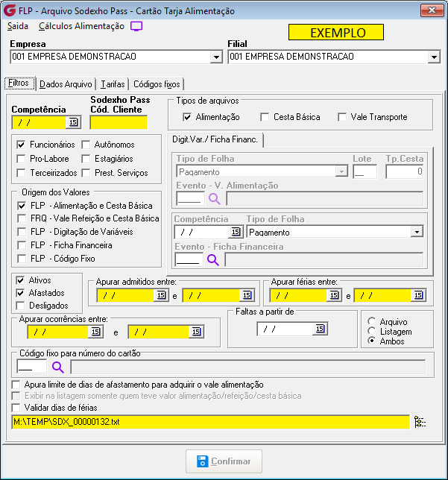The height and width of the screenshot is (480, 448).
Task: Switch to the Dados Arquivo tab
Action: pyautogui.click(x=66, y=84)
